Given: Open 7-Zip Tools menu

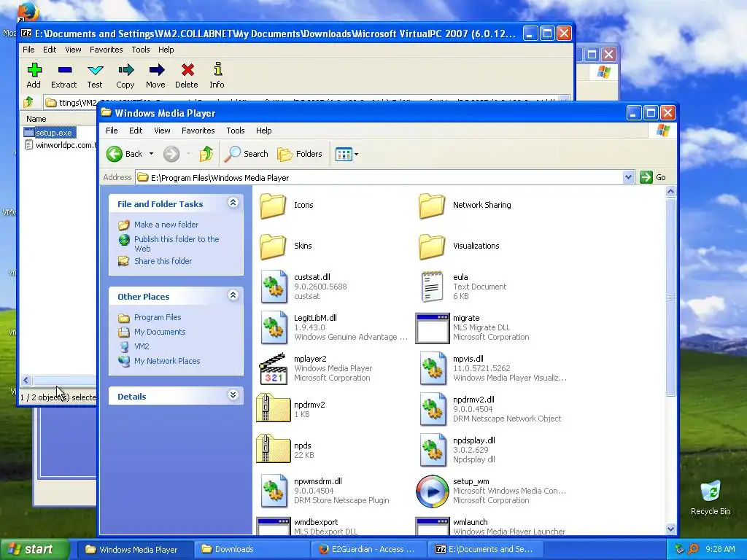Looking at the screenshot, I should 141,50.
